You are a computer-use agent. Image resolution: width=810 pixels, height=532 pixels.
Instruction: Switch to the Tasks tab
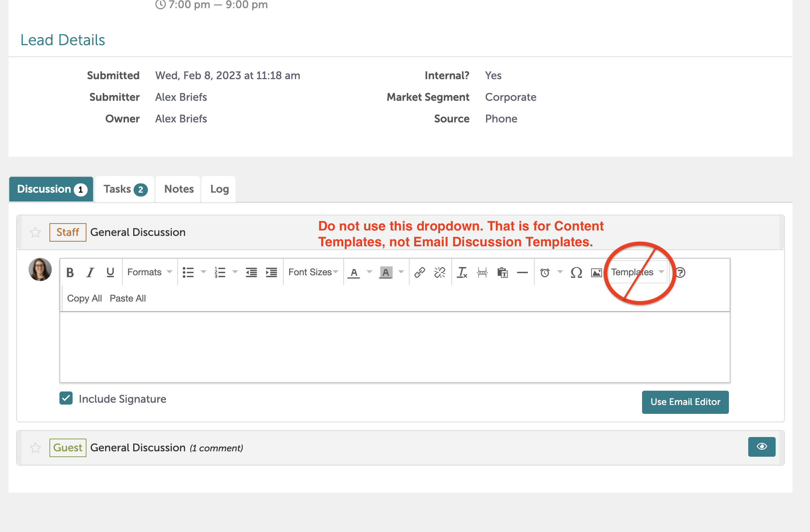click(x=125, y=189)
